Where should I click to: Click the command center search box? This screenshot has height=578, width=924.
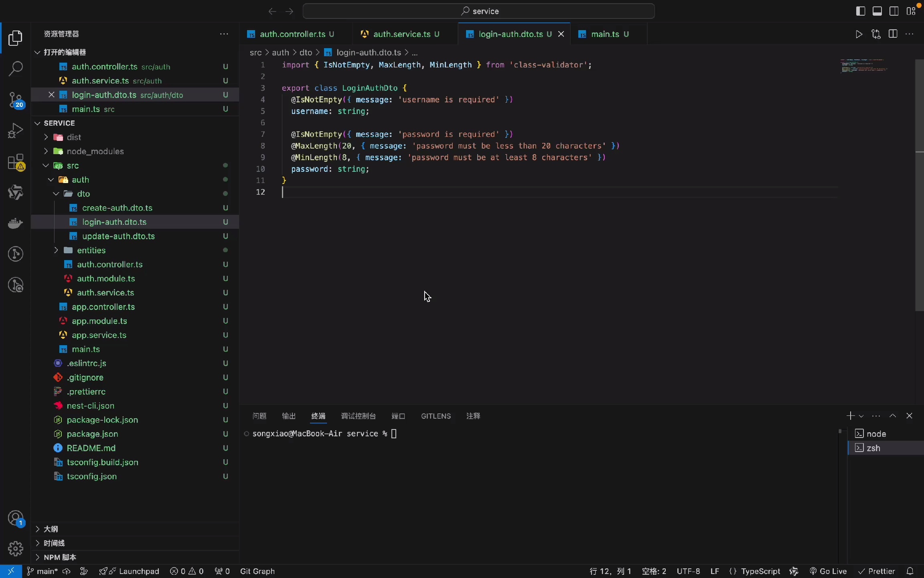pyautogui.click(x=480, y=11)
